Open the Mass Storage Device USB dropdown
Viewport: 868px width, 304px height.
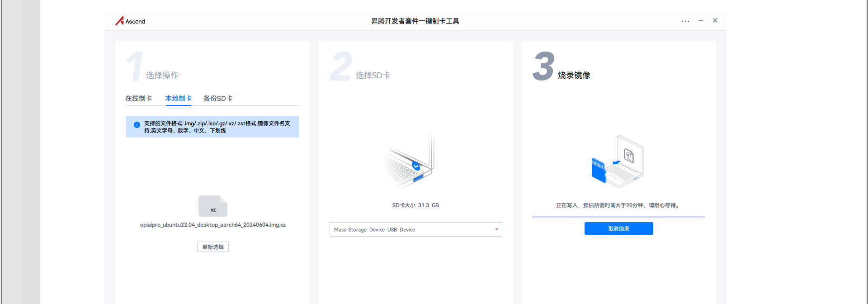point(416,229)
